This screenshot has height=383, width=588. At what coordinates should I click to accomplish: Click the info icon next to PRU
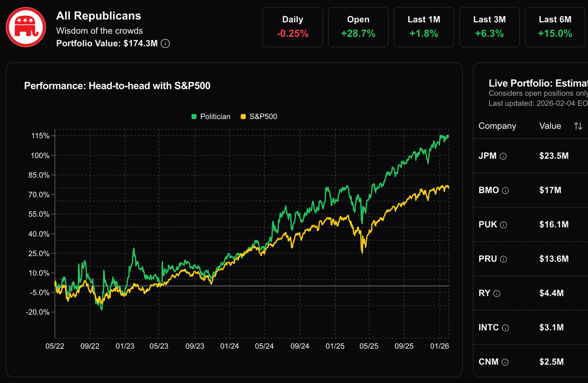(x=504, y=259)
